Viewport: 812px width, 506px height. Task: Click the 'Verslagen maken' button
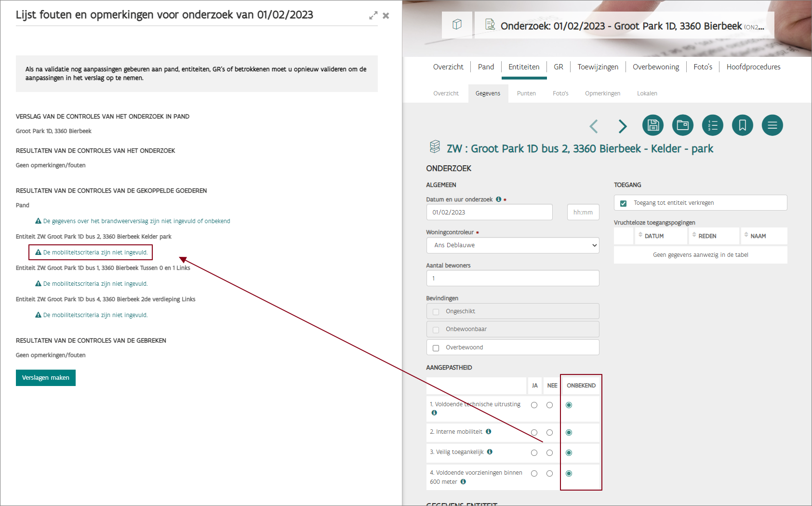tap(46, 378)
